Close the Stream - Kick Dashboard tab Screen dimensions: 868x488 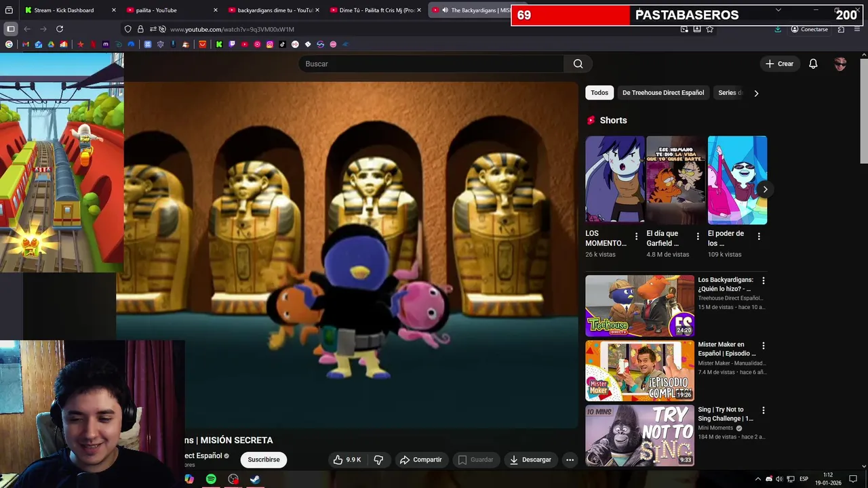click(x=114, y=10)
